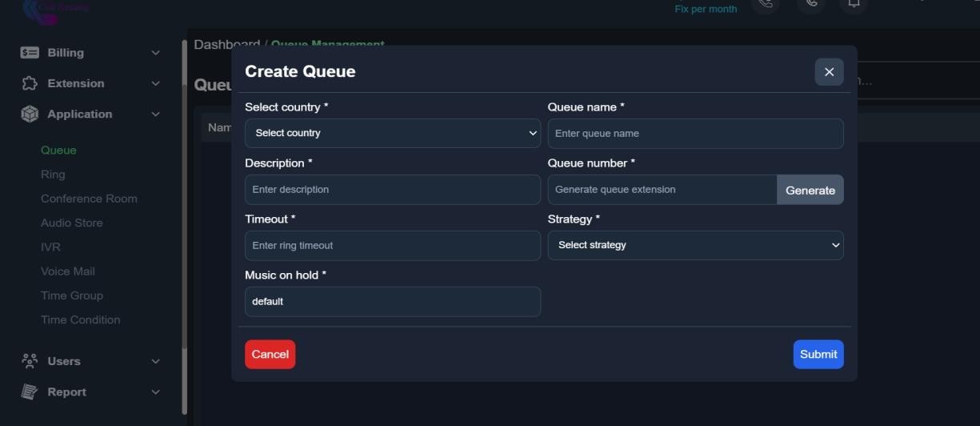Click the Report notepad icon
This screenshot has height=426, width=980.
[x=30, y=392]
